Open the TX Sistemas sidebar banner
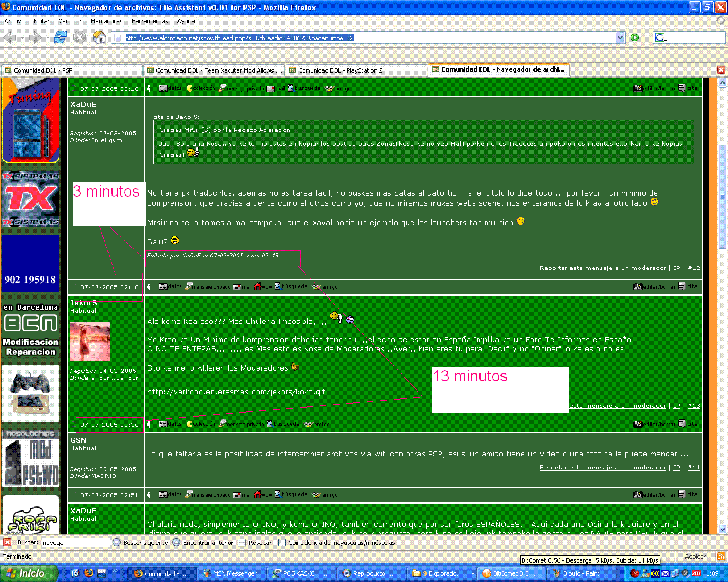This screenshot has height=582, width=728. (x=31, y=198)
